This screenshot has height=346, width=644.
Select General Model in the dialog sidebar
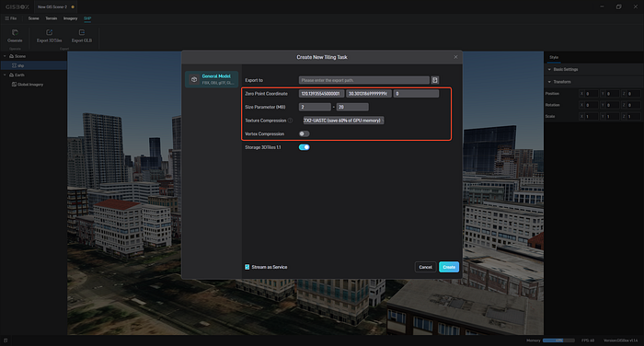pyautogui.click(x=212, y=79)
